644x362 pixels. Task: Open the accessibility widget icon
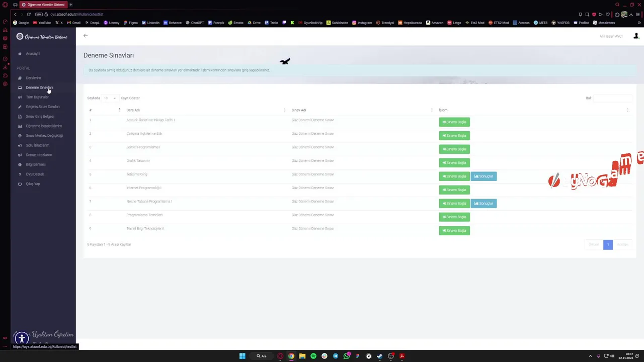pyautogui.click(x=22, y=339)
